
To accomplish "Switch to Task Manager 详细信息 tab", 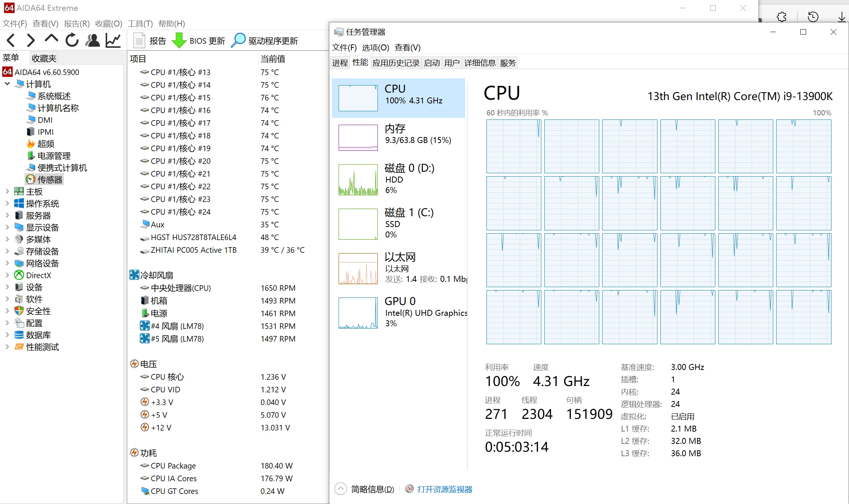I will [480, 63].
